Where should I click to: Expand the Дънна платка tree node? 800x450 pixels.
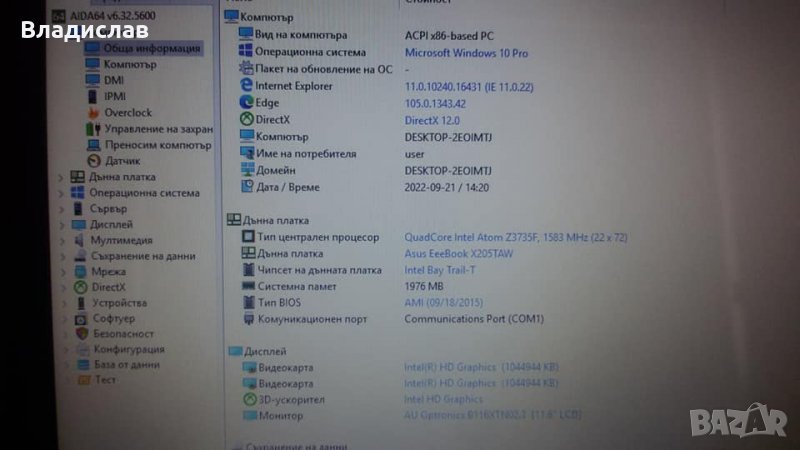(x=61, y=177)
